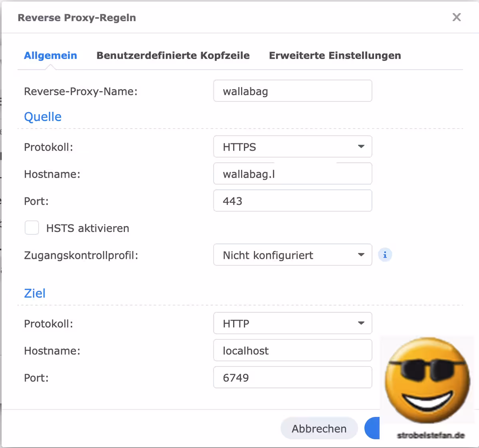Enable the HSTS aktivieren checkbox
Screen dimensions: 479x448
click(32, 228)
